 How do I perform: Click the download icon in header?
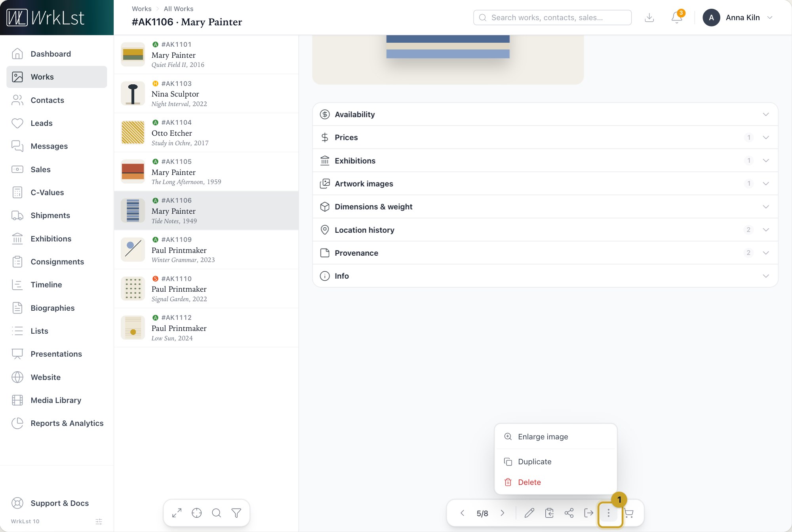649,17
